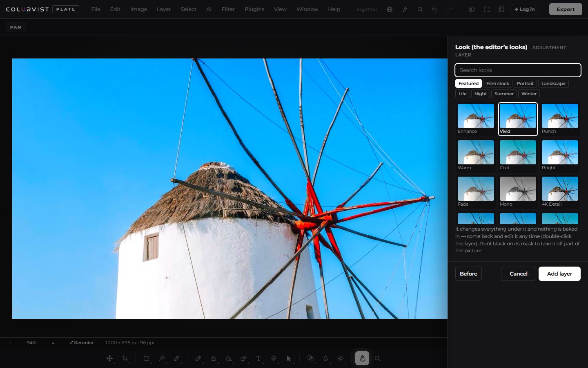Click the sparkle AI icon in top bar

click(x=405, y=9)
